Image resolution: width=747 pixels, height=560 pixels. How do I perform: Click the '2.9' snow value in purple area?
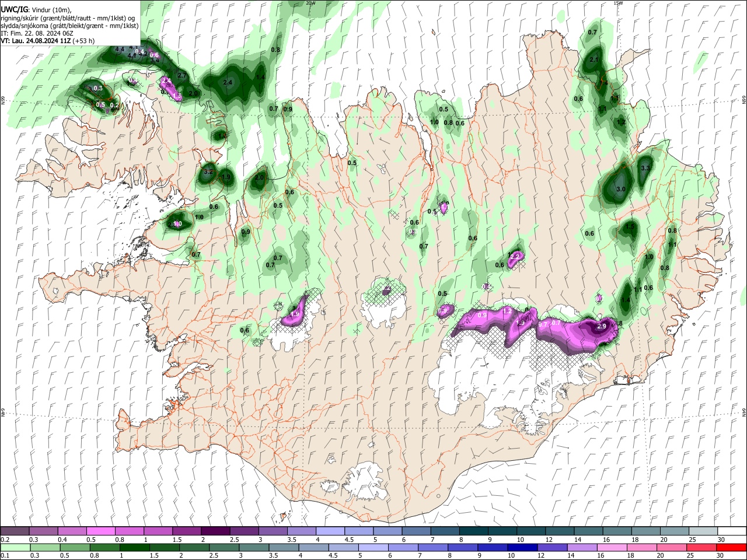pos(602,325)
